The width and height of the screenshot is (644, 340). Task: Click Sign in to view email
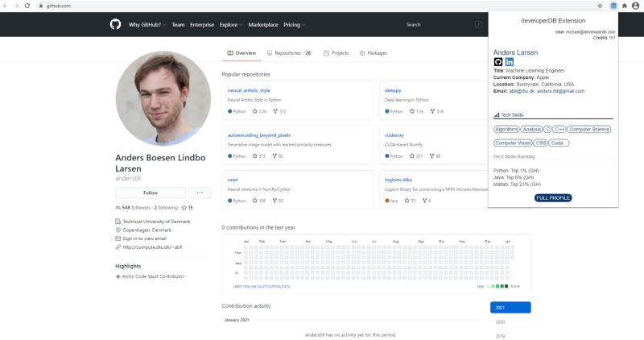pyautogui.click(x=145, y=238)
